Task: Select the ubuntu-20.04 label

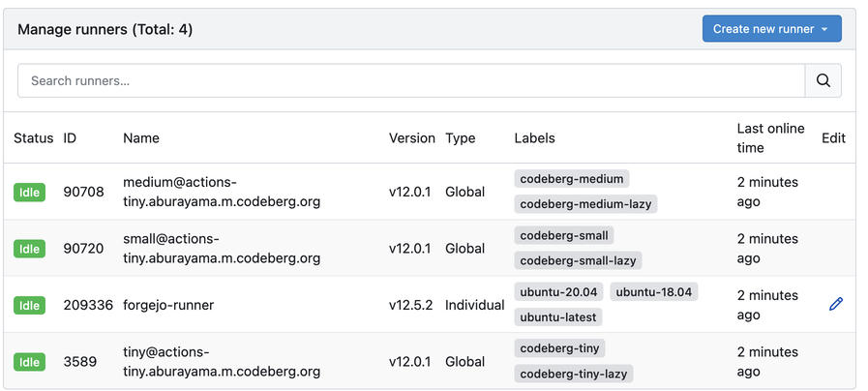Action: coord(558,291)
